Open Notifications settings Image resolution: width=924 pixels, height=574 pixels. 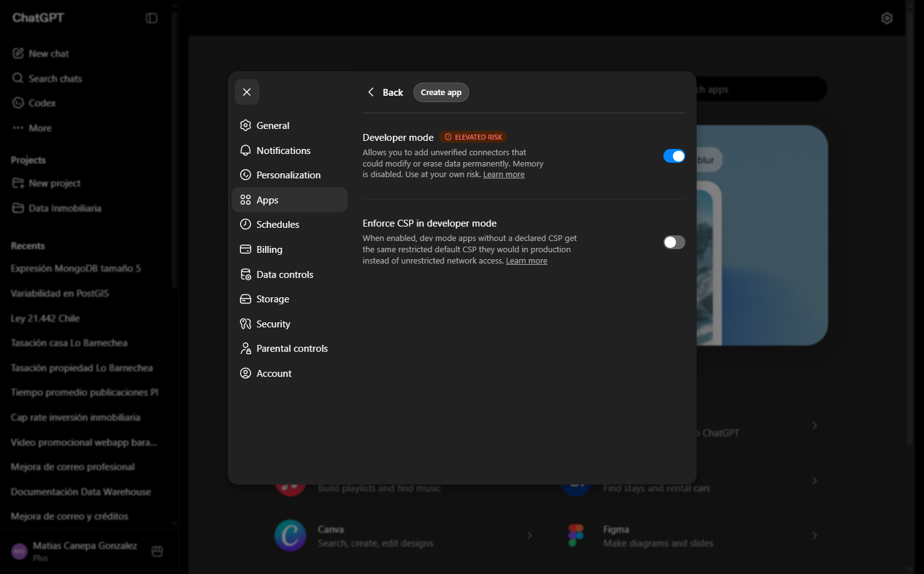(289, 151)
